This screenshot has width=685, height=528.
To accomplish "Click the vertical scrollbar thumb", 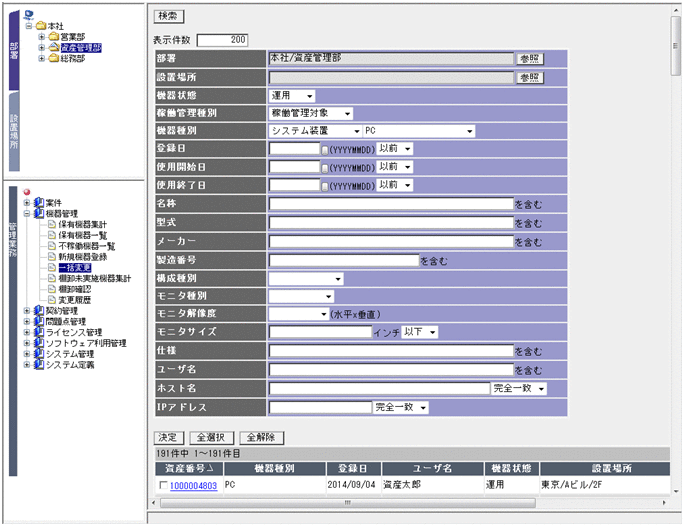I will click(675, 46).
